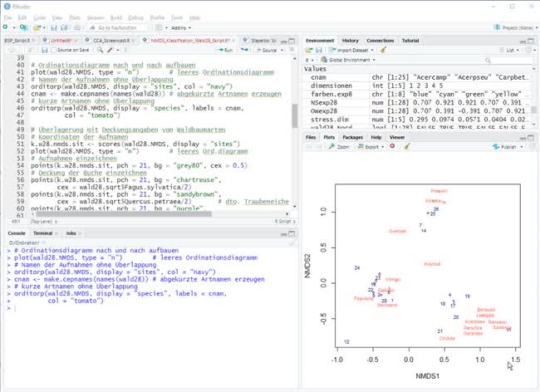Click the Go to file/function field
The image size is (540, 392).
coord(117,28)
